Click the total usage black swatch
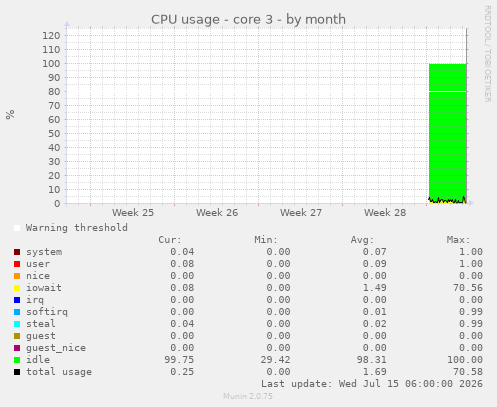The width and height of the screenshot is (497, 407). coord(17,372)
